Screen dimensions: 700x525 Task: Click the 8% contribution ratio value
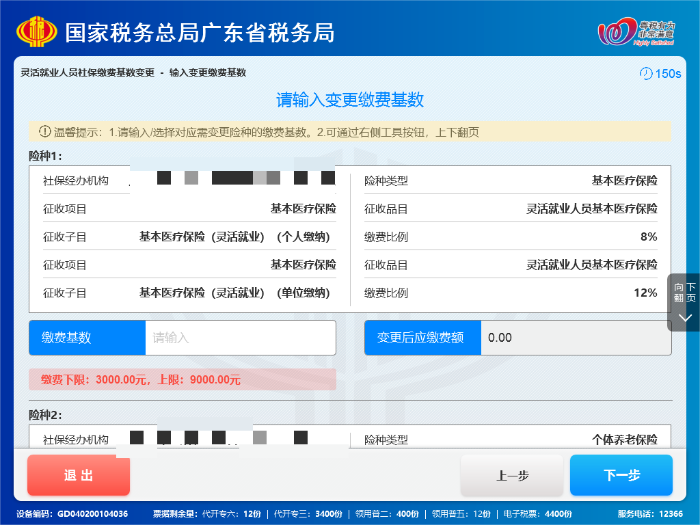[x=649, y=237]
